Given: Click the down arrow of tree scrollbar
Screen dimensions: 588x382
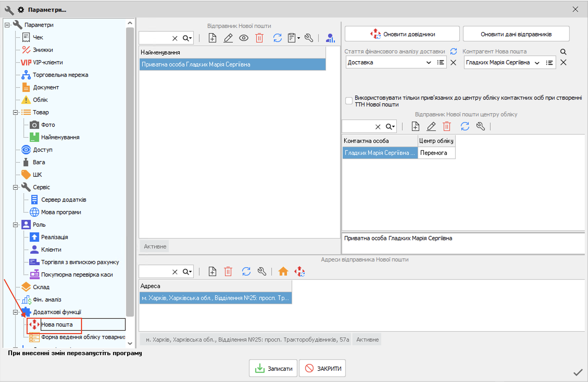Looking at the screenshot, I should [x=130, y=343].
